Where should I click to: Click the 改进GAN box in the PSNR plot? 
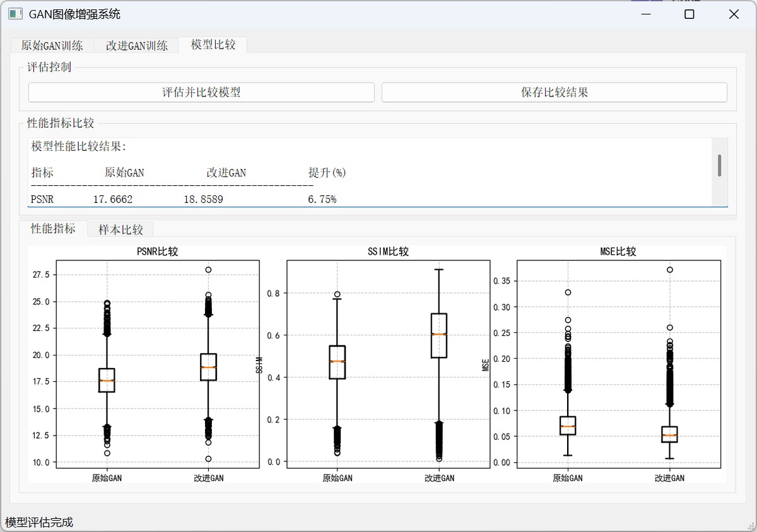click(x=208, y=367)
